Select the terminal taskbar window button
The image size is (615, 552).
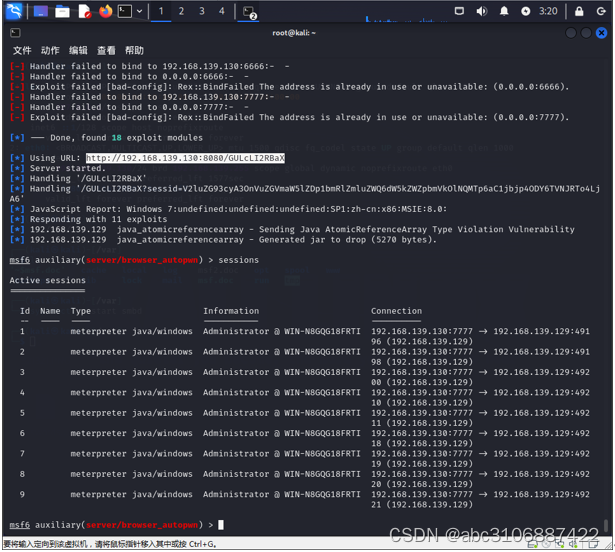[x=248, y=12]
